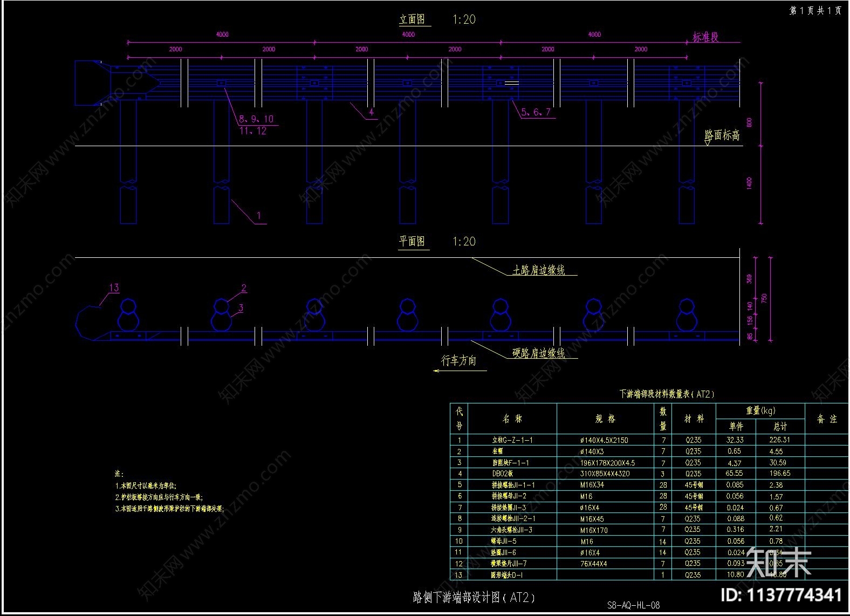Image resolution: width=850 pixels, height=616 pixels.
Task: Click the table title 下游端部段材料数量表(AT2)
Action: tap(667, 394)
